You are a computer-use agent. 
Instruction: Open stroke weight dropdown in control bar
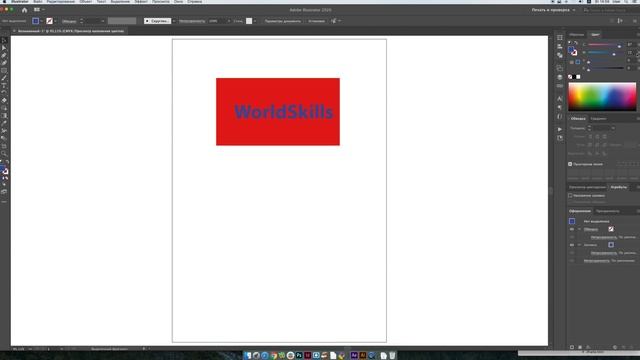pyautogui.click(x=102, y=21)
